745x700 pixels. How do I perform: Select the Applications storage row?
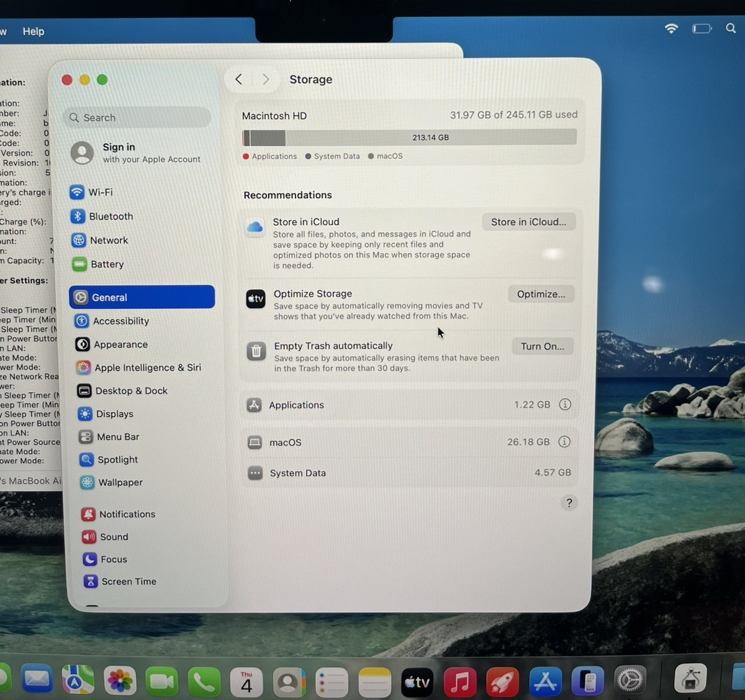[410, 405]
